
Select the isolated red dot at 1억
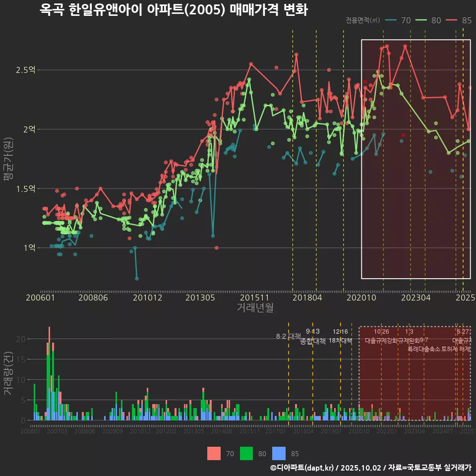point(217,248)
